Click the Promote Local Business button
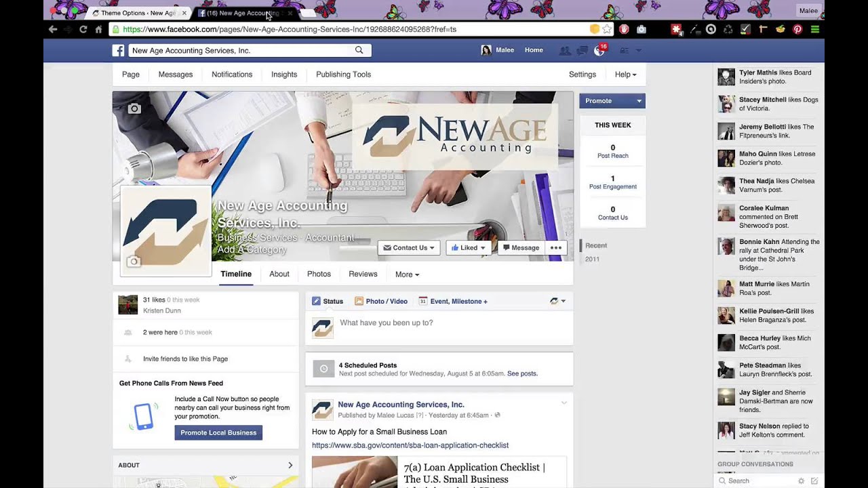Screen dimensions: 868x488 point(218,432)
